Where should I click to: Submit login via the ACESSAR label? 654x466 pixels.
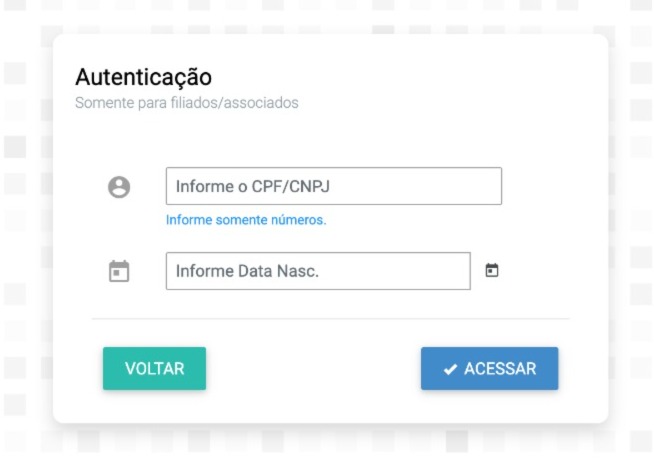[500, 369]
